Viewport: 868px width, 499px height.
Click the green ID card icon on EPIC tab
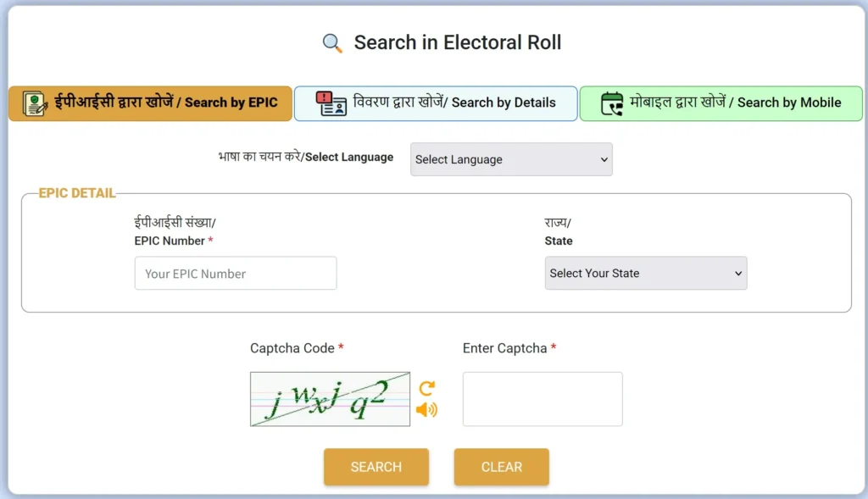(x=35, y=103)
